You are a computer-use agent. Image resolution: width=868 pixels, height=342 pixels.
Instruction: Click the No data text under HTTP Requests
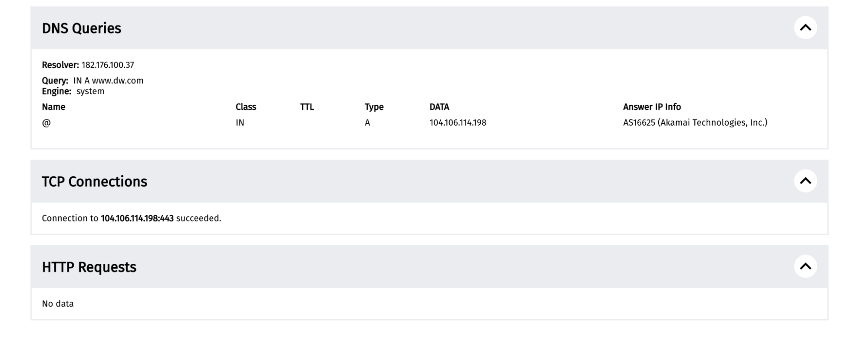[58, 304]
